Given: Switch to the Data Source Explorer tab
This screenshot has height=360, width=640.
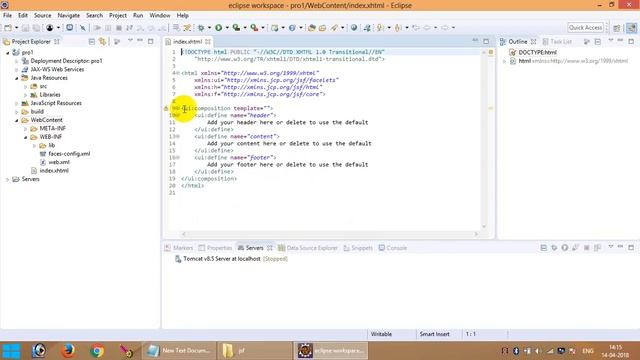Looking at the screenshot, I should click(x=308, y=248).
